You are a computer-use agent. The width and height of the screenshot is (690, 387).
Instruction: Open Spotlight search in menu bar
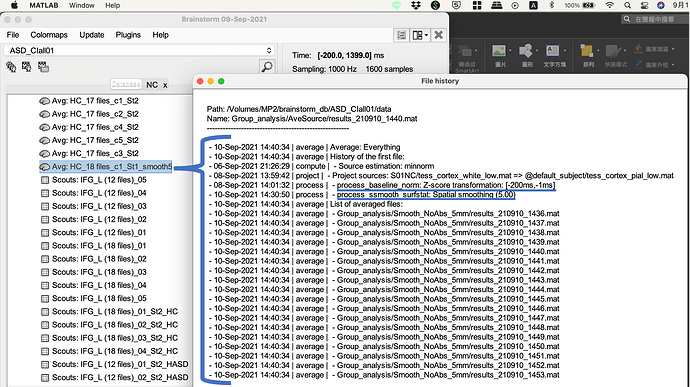tap(627, 5)
